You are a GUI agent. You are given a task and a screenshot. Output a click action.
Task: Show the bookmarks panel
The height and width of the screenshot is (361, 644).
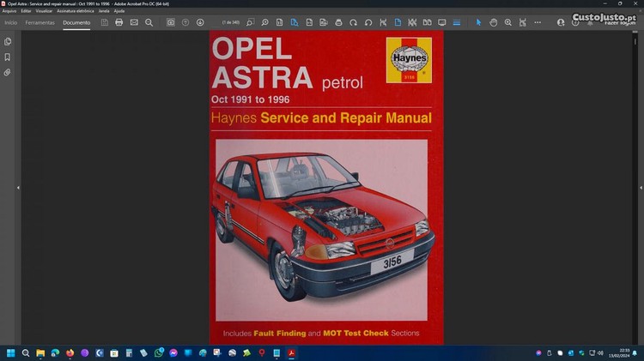pyautogui.click(x=8, y=57)
